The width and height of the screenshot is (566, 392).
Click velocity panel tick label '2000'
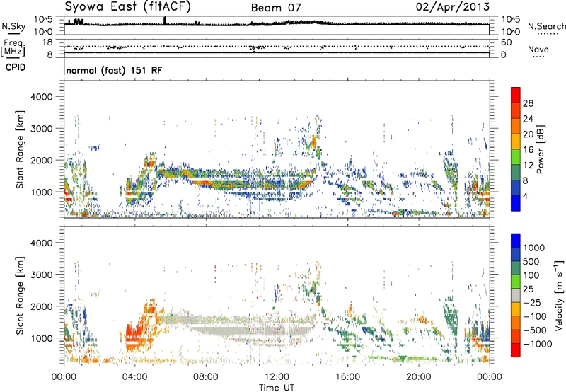pyautogui.click(x=41, y=306)
